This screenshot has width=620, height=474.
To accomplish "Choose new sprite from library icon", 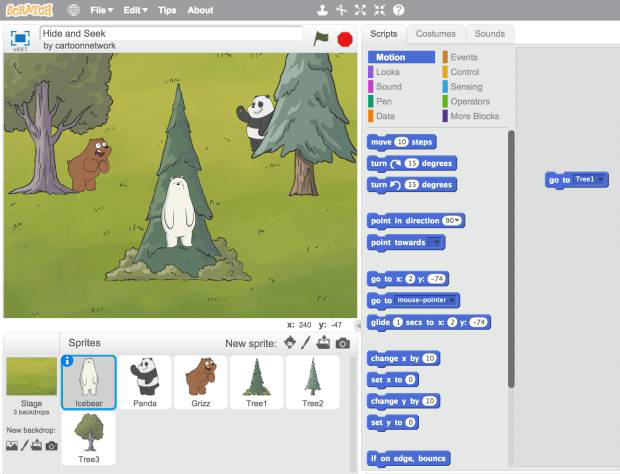I will [291, 343].
